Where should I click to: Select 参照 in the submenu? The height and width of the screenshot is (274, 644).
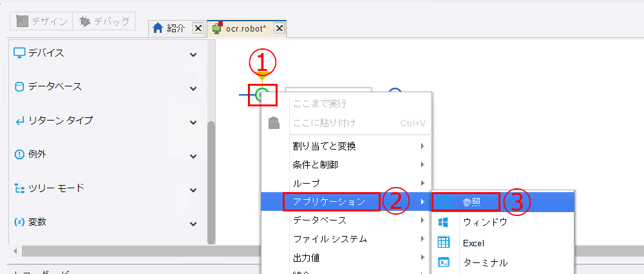click(x=503, y=202)
